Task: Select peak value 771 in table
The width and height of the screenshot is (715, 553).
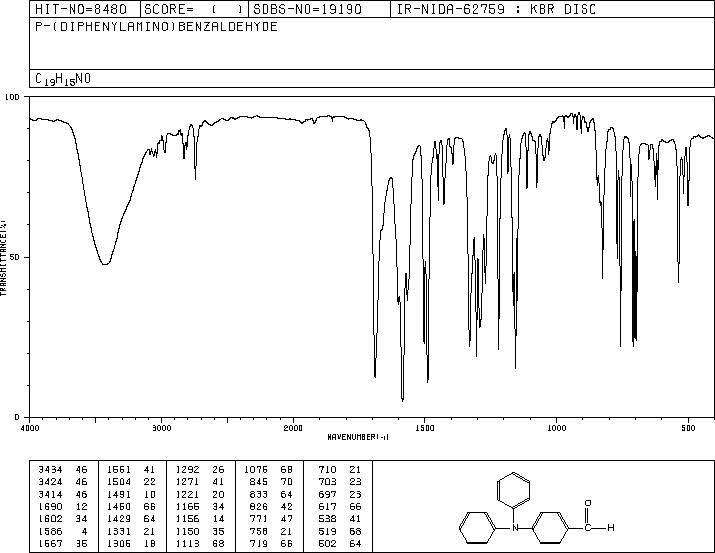Action: (259, 519)
